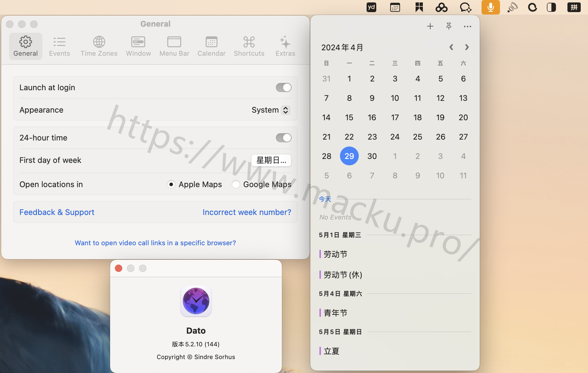Viewport: 588px width, 373px height.
Task: Click the Dato globe app icon
Action: (196, 301)
